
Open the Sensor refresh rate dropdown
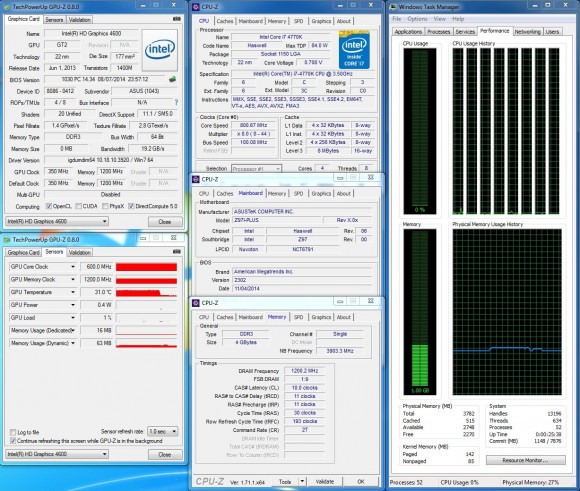(163, 431)
